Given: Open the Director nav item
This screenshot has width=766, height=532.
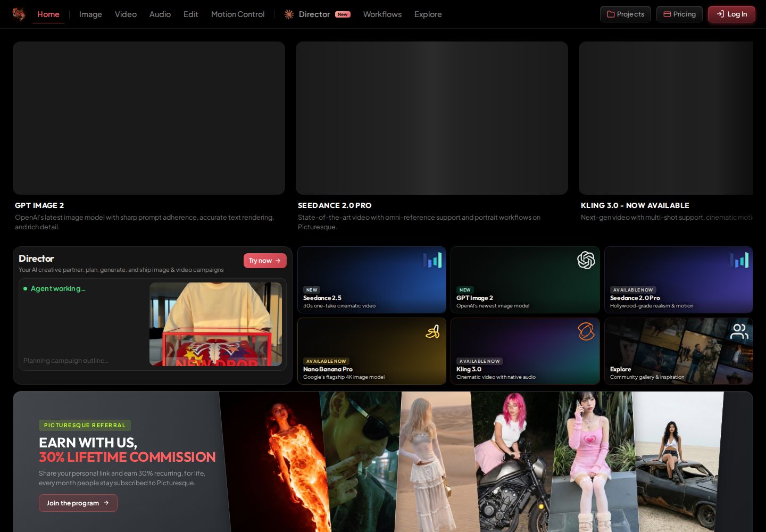Looking at the screenshot, I should tap(317, 14).
